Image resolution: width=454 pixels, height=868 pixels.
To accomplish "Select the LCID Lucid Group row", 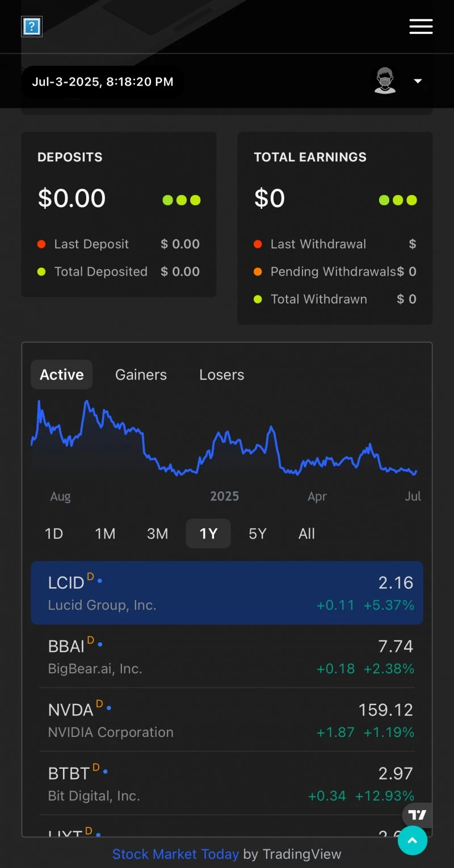I will click(227, 593).
